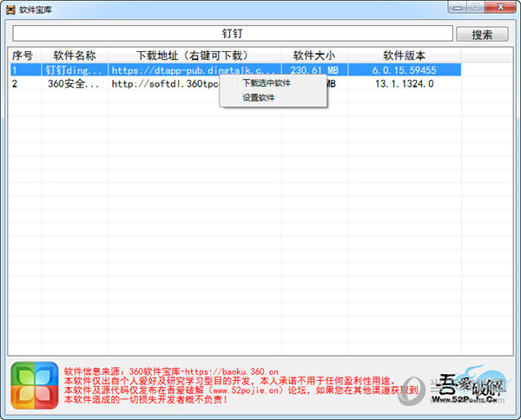Click the baoku.360.cn source text
Image resolution: width=521 pixels, height=420 pixels.
[x=171, y=371]
